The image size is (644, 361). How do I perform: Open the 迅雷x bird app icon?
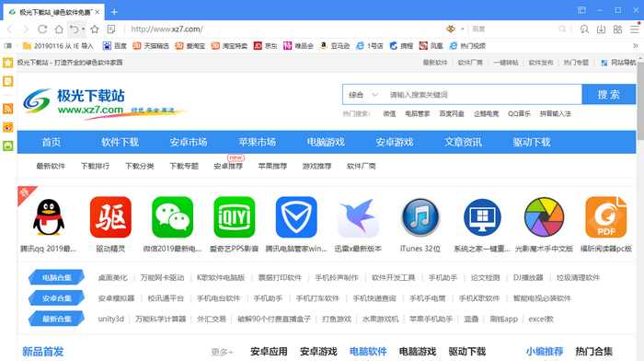point(358,217)
